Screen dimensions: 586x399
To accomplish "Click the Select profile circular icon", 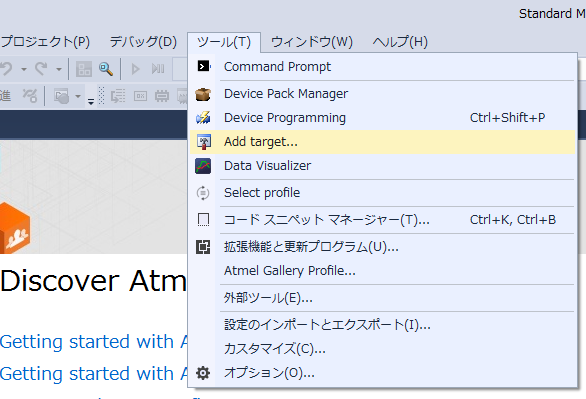I will (x=203, y=193).
